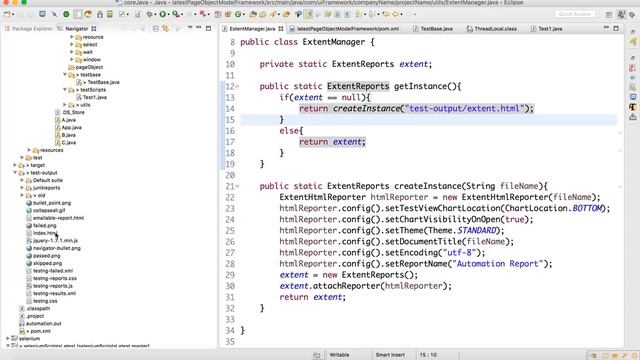Click the Writable status bar entry
Screen dimensions: 640x360
pyautogui.click(x=339, y=355)
